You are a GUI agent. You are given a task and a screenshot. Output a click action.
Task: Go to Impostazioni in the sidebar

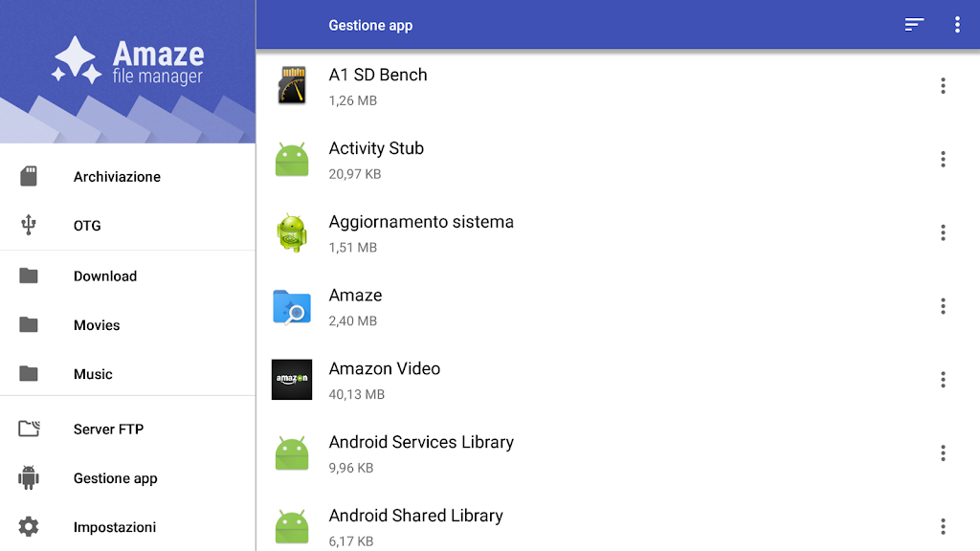pyautogui.click(x=114, y=527)
